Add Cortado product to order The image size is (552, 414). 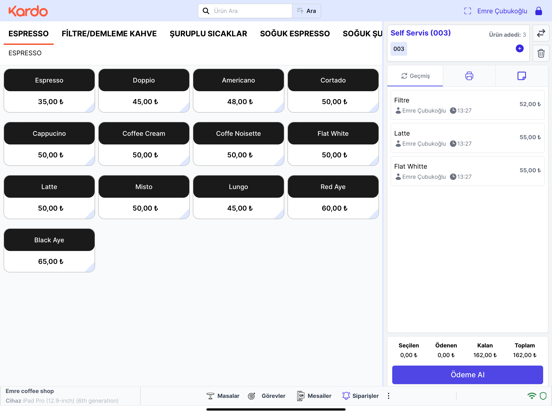(x=333, y=91)
